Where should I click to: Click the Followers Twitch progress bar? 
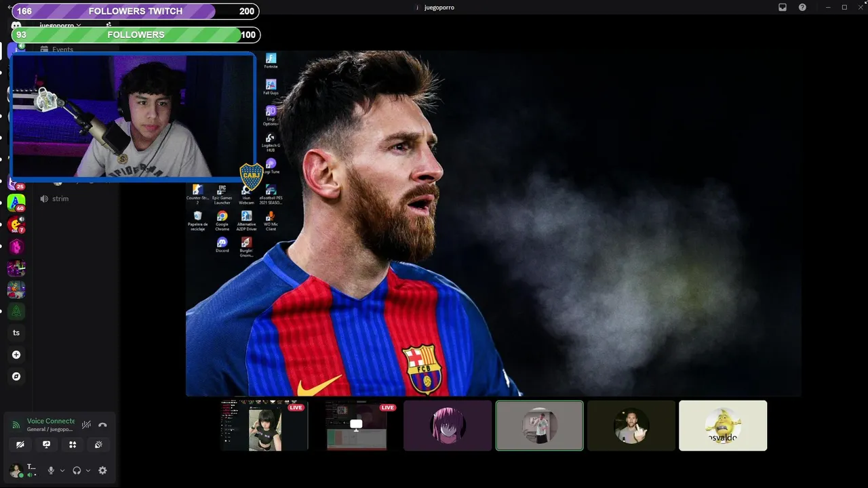tap(136, 11)
